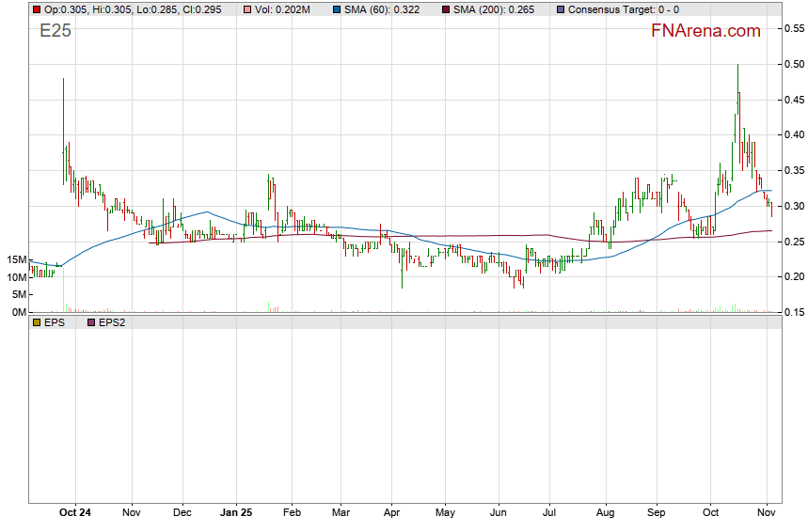The height and width of the screenshot is (532, 808).
Task: Click the magenta EPS2 legend marker
Action: (x=90, y=322)
